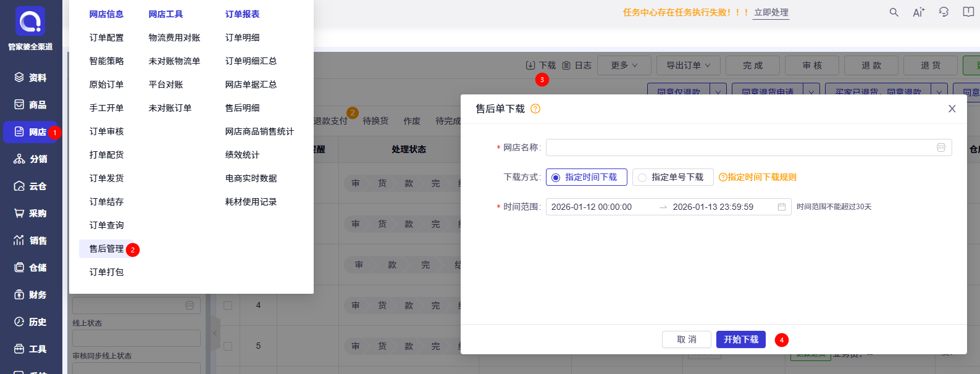Open the help book icon in top bar
This screenshot has height=374, width=980.
[968, 12]
